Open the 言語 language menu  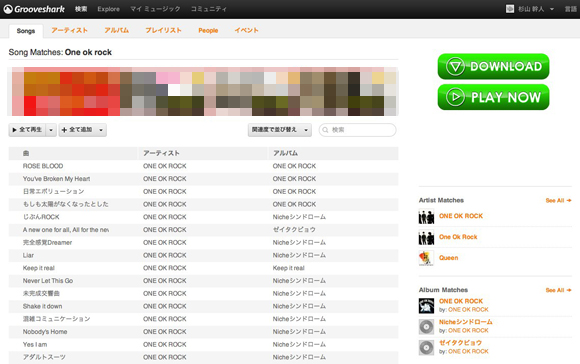coord(570,9)
